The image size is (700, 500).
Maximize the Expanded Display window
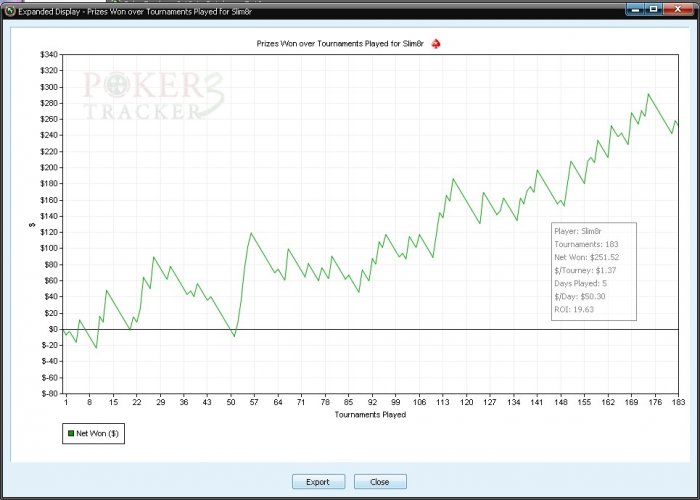click(654, 8)
